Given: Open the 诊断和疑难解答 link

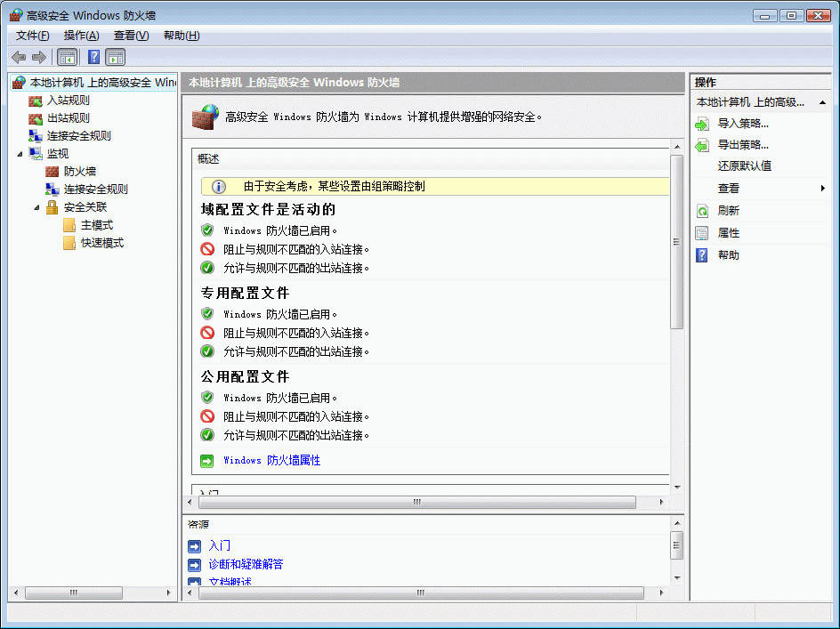Looking at the screenshot, I should tap(246, 564).
